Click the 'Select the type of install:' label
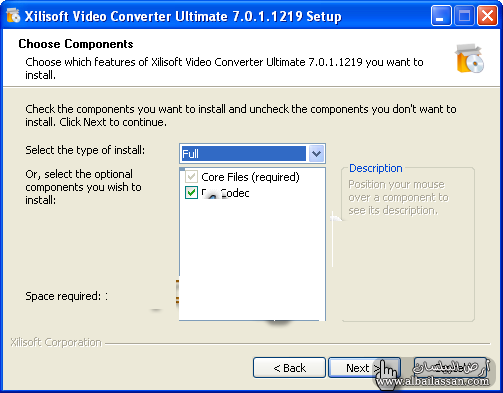 85,150
